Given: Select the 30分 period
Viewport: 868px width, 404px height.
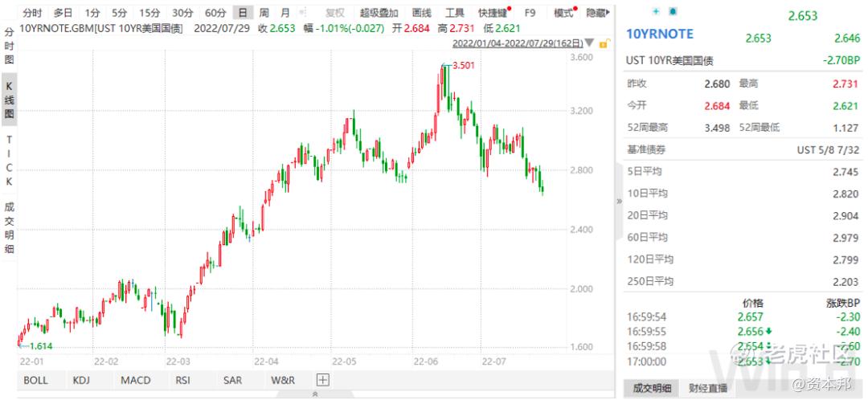Looking at the screenshot, I should pos(182,13).
